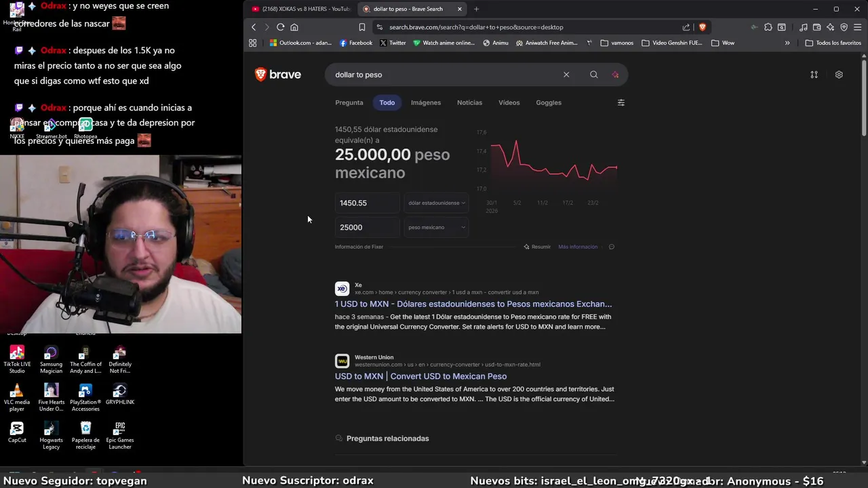Open Hogwarts Legacy desktop shortcut

(51, 435)
